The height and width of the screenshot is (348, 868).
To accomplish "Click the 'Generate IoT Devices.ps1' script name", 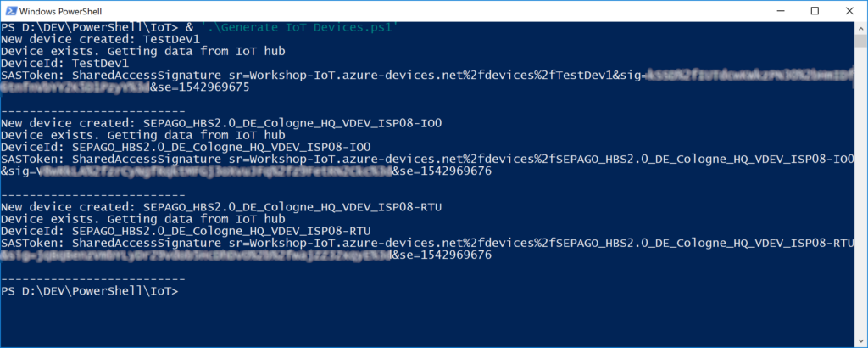I will (299, 26).
